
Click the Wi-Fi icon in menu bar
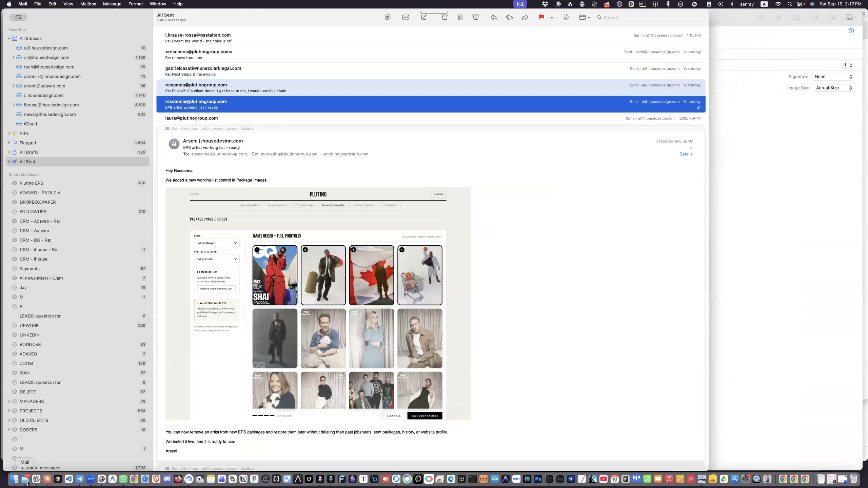pyautogui.click(x=778, y=4)
